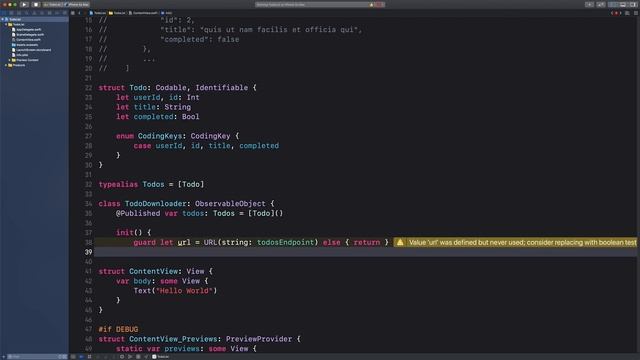Click 'PreviewProvider' in line 48
Viewport: 640px width, 360px height.
[259, 339]
